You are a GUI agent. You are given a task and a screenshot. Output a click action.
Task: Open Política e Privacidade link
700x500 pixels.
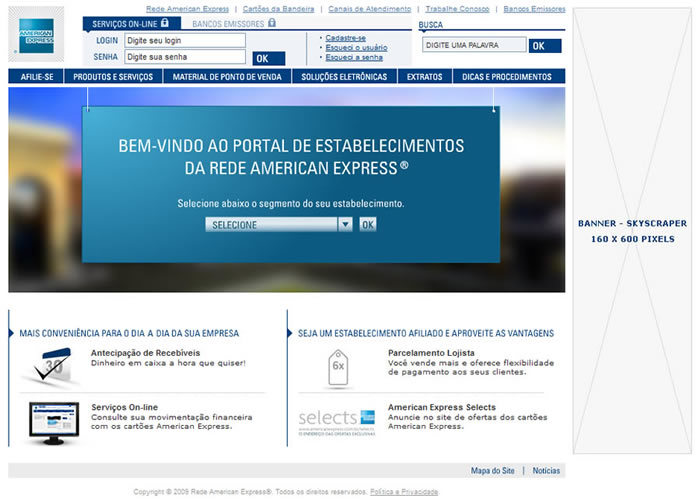[x=404, y=492]
